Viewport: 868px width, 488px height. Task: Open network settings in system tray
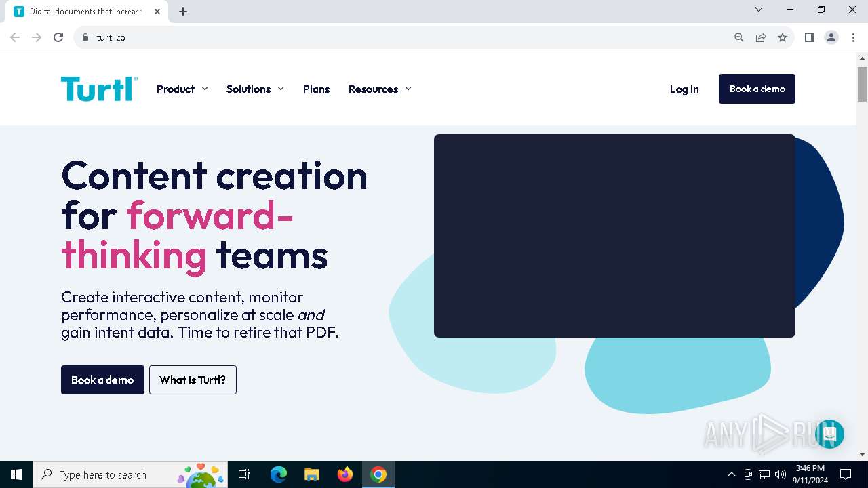[764, 474]
